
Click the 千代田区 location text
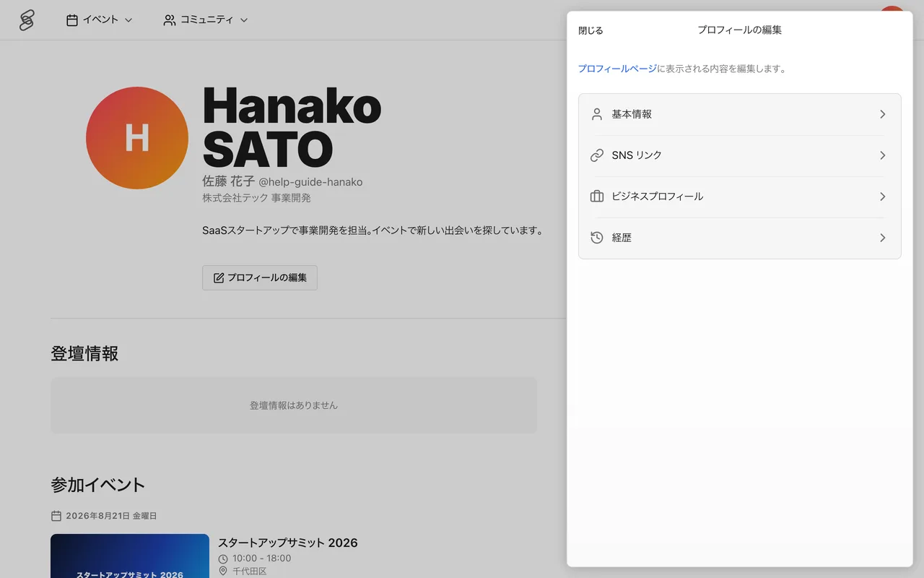tap(250, 571)
